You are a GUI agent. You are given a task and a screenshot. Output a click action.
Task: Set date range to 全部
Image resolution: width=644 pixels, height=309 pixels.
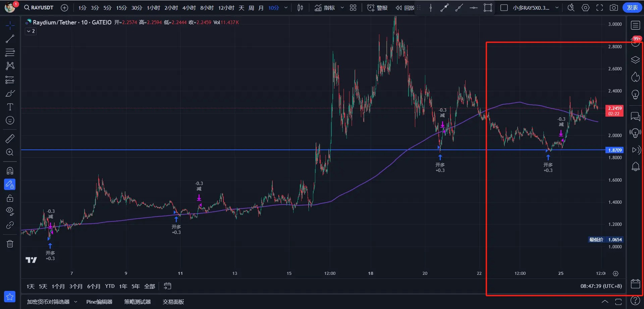(x=150, y=286)
